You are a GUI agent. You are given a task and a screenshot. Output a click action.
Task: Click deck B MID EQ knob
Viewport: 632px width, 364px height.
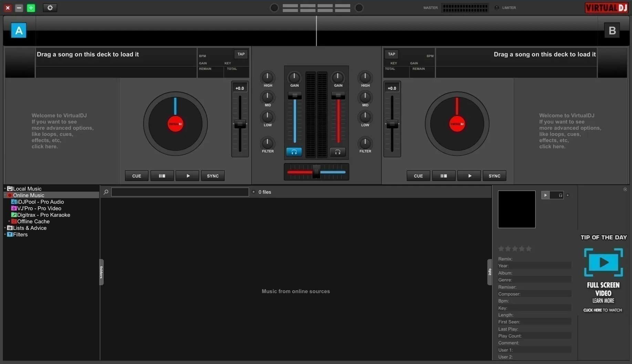point(365,97)
